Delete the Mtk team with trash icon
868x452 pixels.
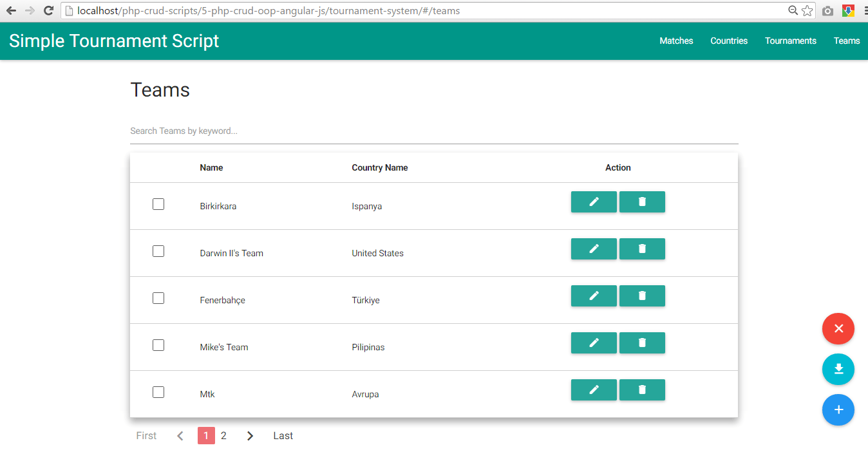[x=642, y=390]
